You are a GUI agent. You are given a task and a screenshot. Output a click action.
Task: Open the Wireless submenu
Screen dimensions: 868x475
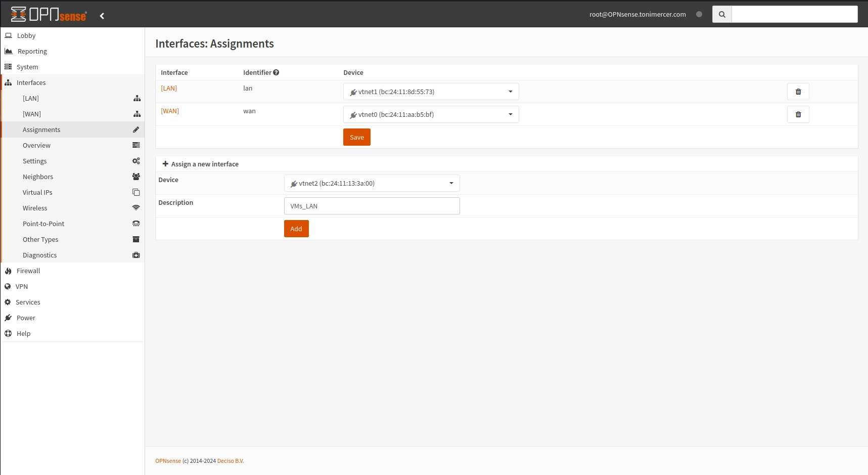[x=72, y=208]
